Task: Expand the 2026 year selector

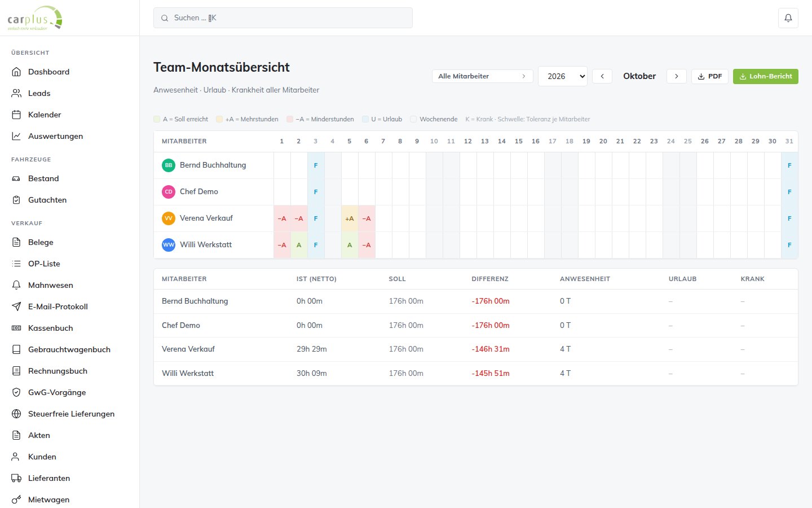Action: [563, 76]
